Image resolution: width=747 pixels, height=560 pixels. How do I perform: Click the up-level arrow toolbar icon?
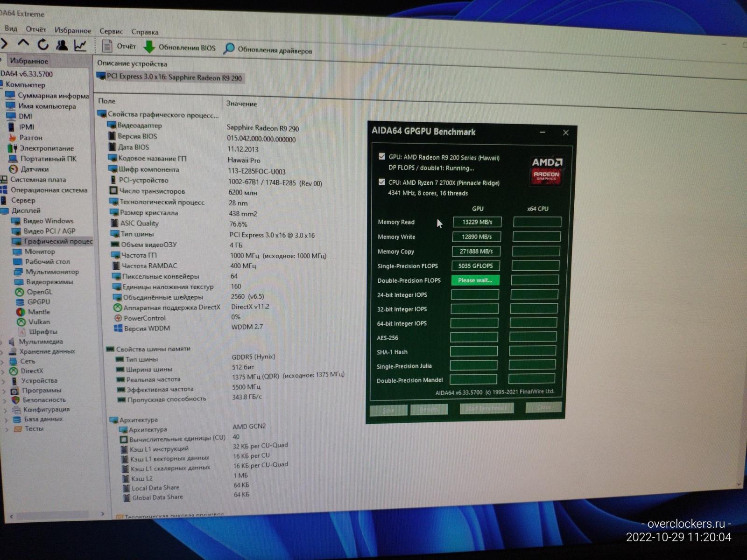[x=23, y=44]
